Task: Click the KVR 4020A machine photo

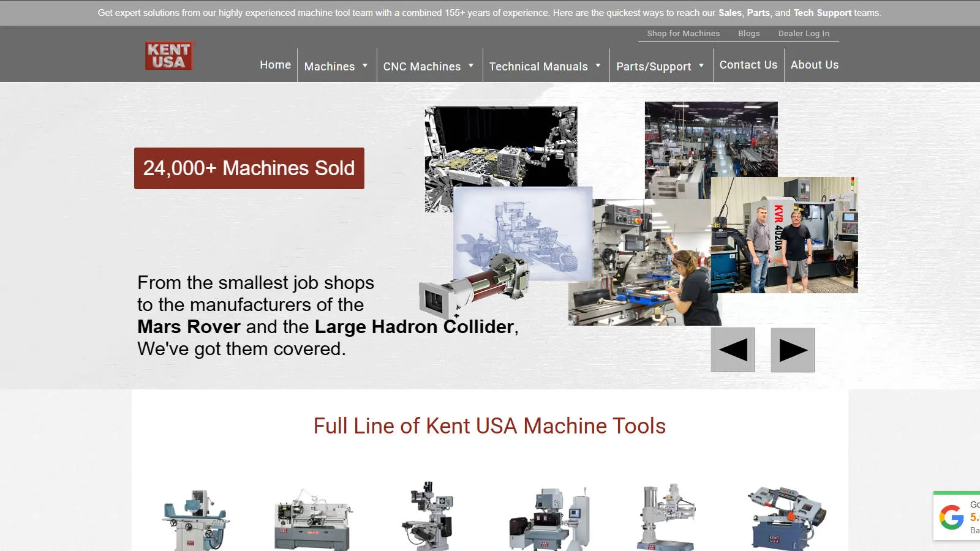Action: 785,235
